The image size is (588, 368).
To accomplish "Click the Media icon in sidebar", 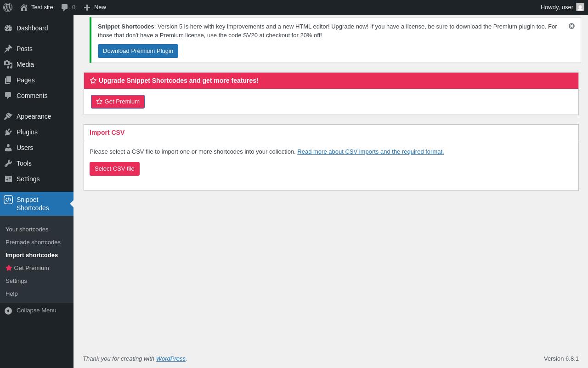I will (x=8, y=64).
